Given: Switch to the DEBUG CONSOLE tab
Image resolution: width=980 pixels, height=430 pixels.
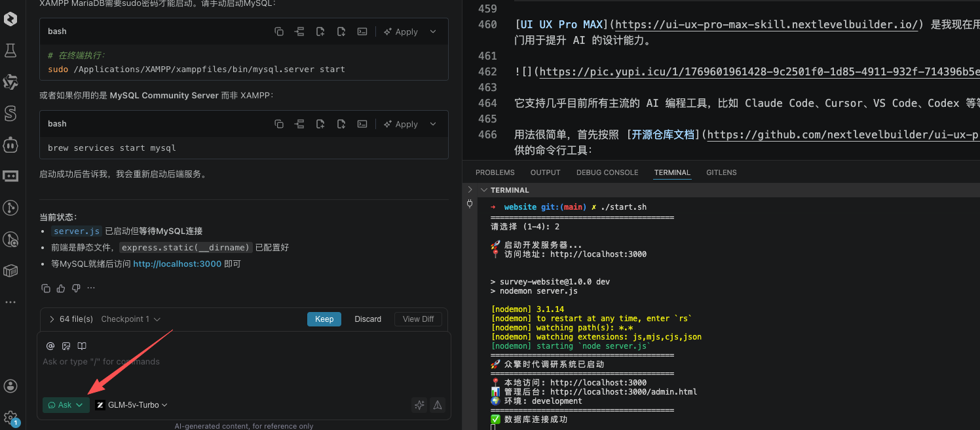Looking at the screenshot, I should [x=607, y=172].
